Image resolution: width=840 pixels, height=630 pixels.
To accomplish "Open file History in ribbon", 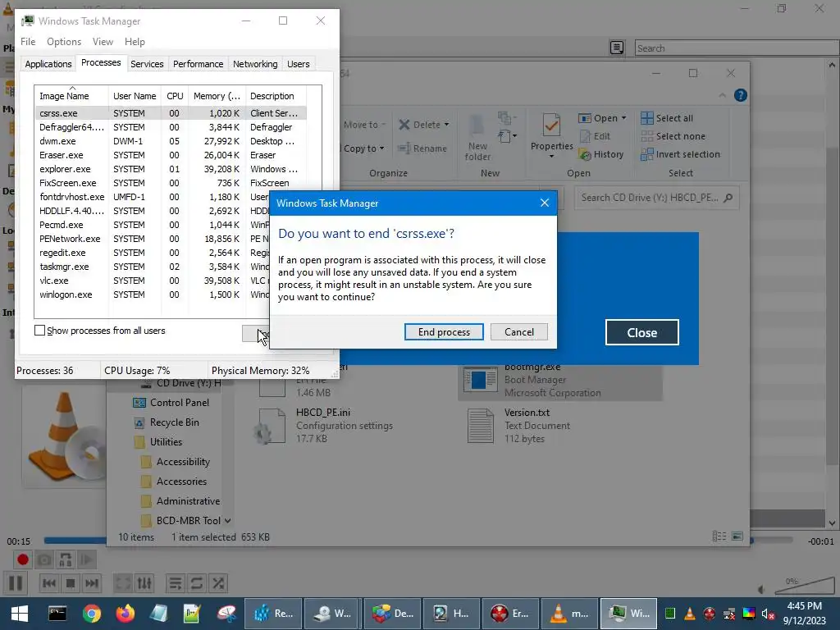I will click(601, 154).
